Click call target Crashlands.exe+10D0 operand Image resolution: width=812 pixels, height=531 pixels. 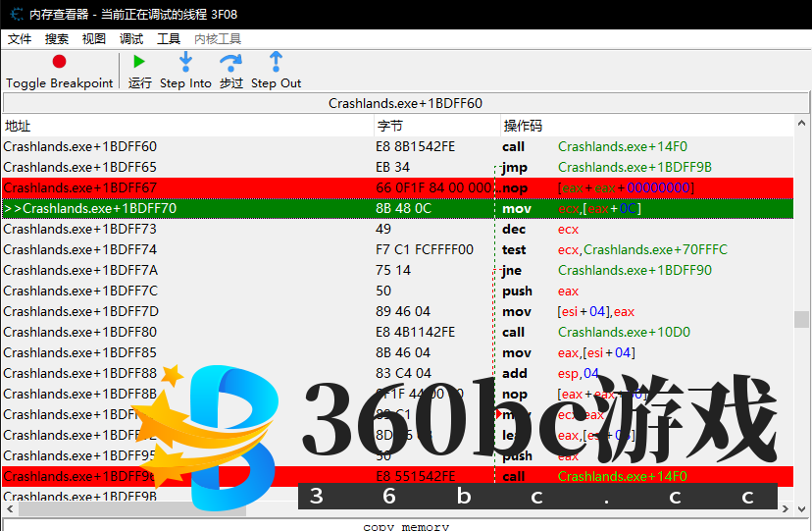coord(624,332)
